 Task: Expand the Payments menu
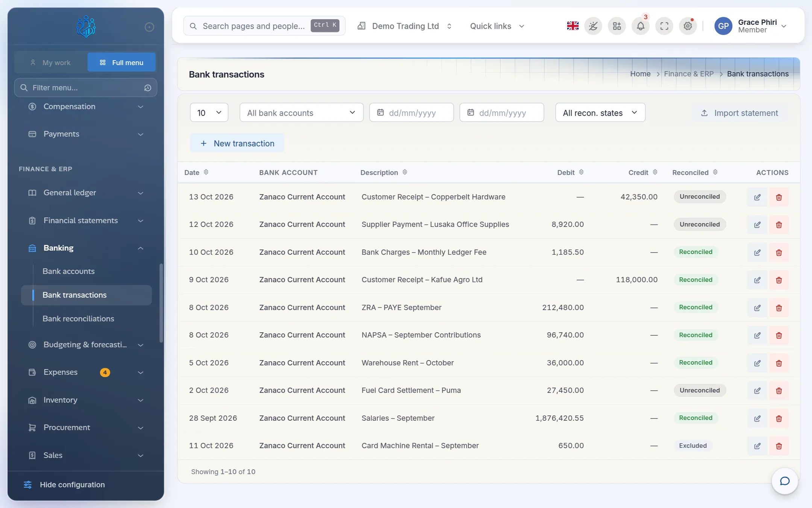[x=86, y=134]
